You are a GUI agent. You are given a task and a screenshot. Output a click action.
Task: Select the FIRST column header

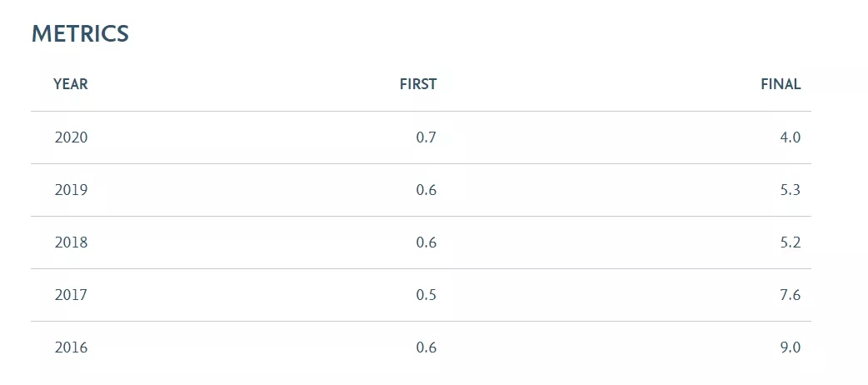click(x=418, y=84)
